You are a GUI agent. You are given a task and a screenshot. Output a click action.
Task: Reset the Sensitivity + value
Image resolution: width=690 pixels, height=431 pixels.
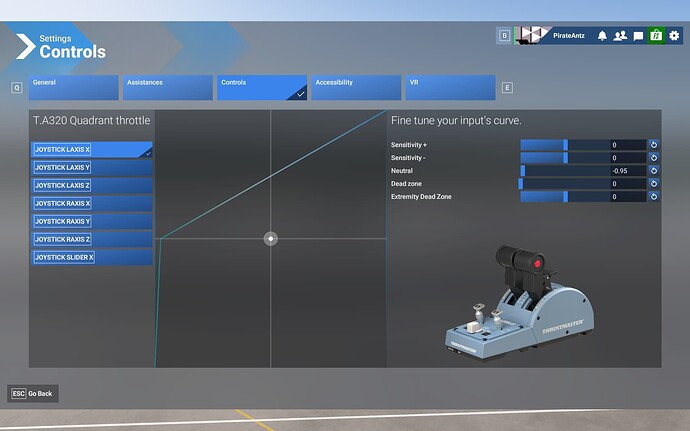pos(654,145)
